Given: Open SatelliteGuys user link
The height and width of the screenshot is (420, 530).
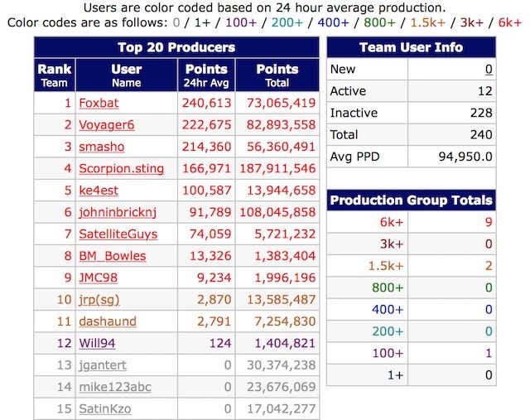Looking at the screenshot, I should click(x=118, y=234).
